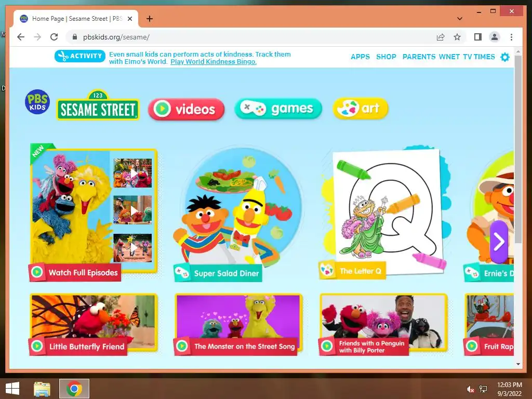Open Super Salad Diner game card

(x=237, y=214)
